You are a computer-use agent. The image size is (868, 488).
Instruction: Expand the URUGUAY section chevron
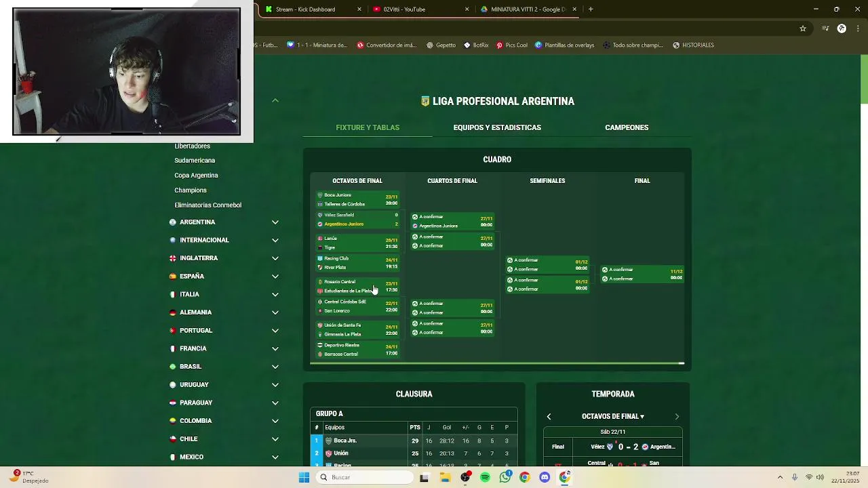click(275, 385)
